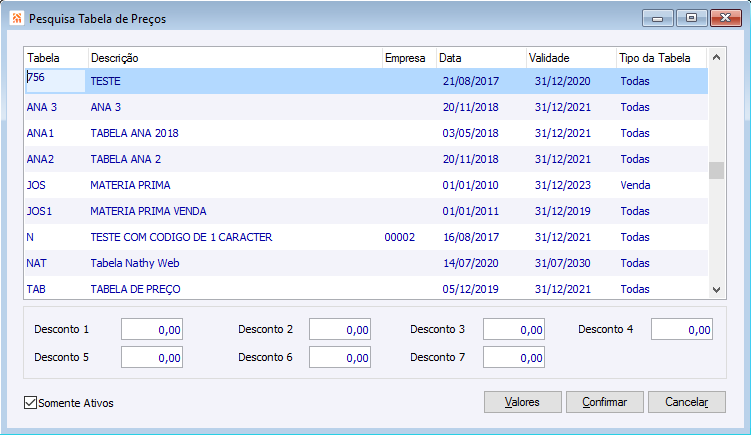The width and height of the screenshot is (751, 435).
Task: Click the scroll down arrow of the table
Action: 717,290
